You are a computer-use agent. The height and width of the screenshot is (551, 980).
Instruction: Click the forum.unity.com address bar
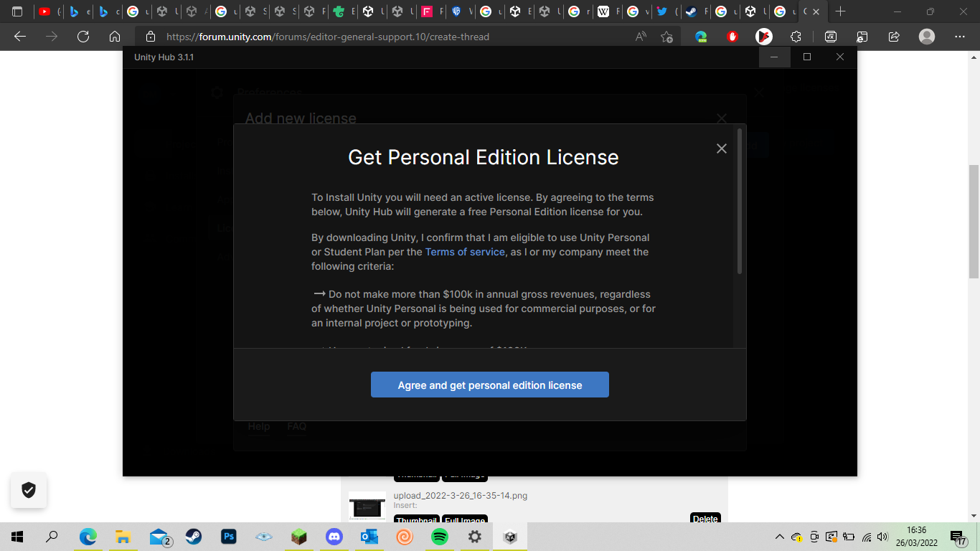(328, 37)
